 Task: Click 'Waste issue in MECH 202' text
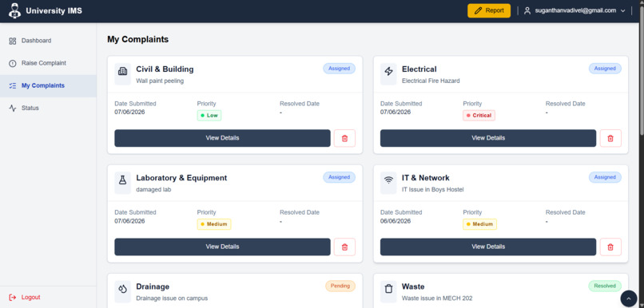click(437, 298)
